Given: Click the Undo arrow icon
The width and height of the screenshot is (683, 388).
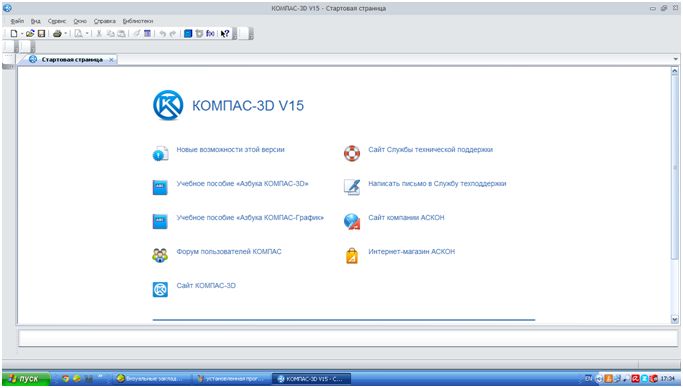Looking at the screenshot, I should click(x=162, y=34).
